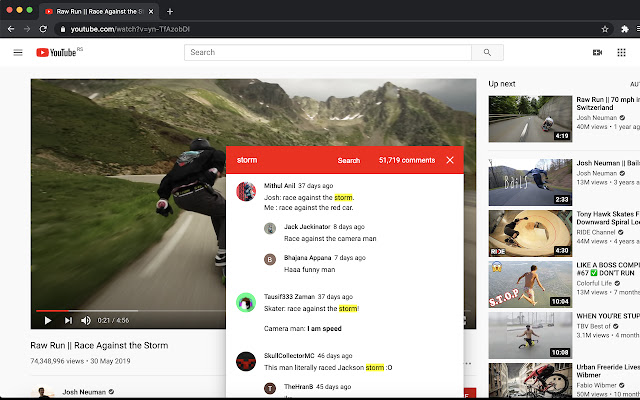
Task: Open Bhajana Appana's avatar
Action: pos(270,259)
